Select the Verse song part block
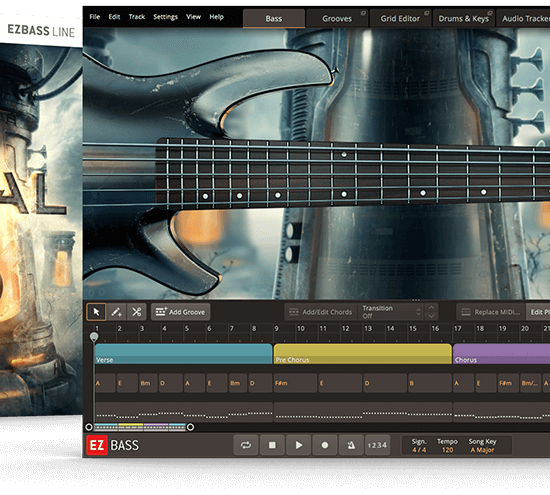The image size is (550, 495). [x=183, y=354]
